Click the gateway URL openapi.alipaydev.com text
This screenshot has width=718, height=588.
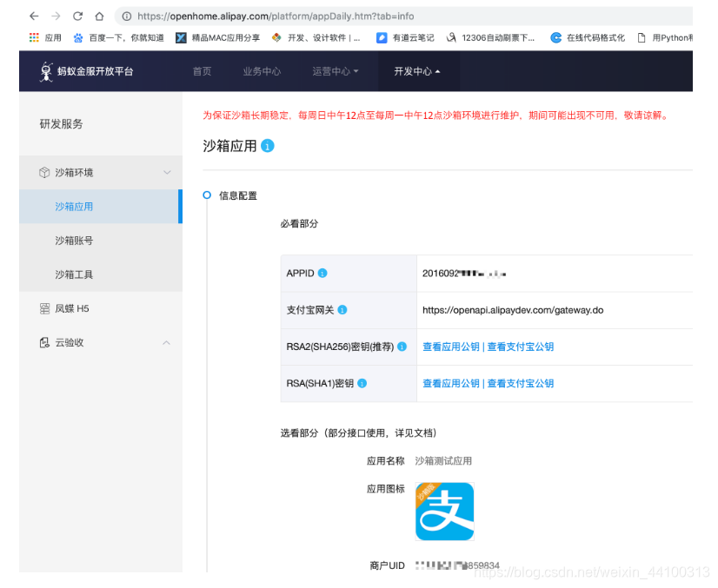point(513,310)
